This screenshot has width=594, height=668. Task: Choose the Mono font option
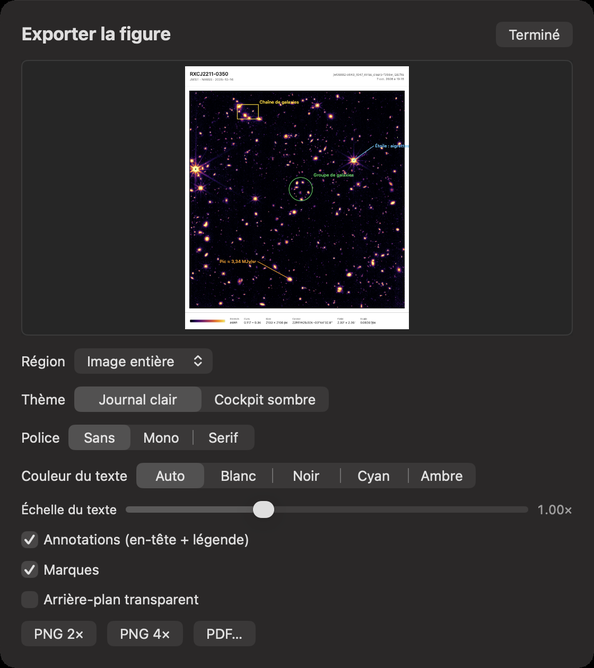point(161,438)
